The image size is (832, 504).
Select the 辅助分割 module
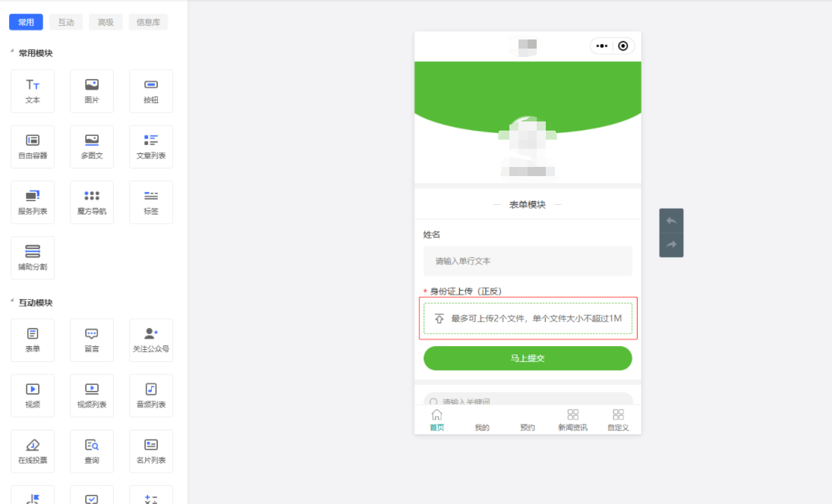point(33,258)
